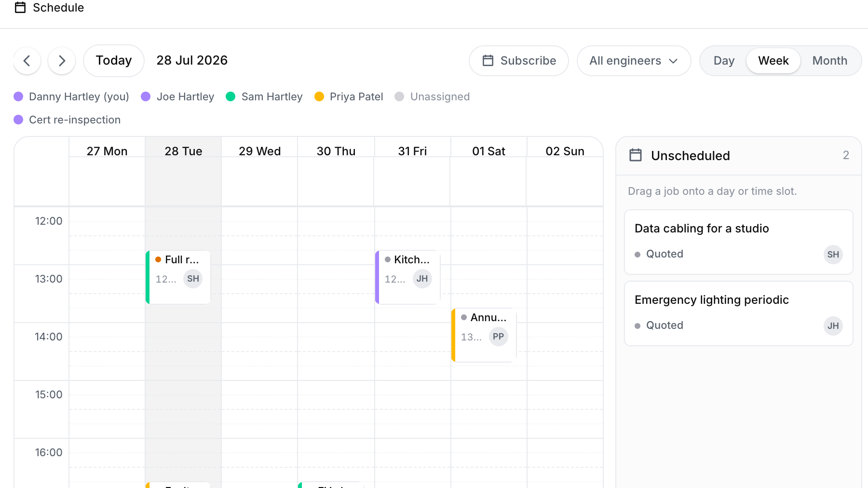Open the Kitch... job on Friday
The width and height of the screenshot is (868, 488).
[x=407, y=277]
